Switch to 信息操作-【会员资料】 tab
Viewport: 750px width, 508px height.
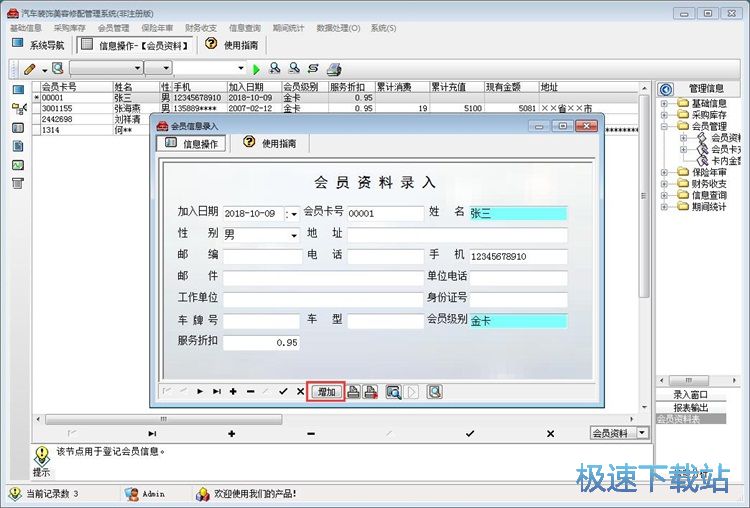pyautogui.click(x=135, y=45)
